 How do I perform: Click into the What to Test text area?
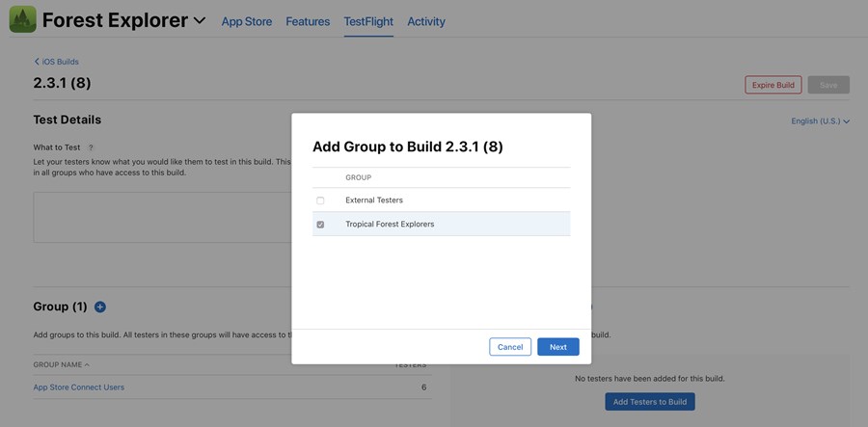point(163,217)
